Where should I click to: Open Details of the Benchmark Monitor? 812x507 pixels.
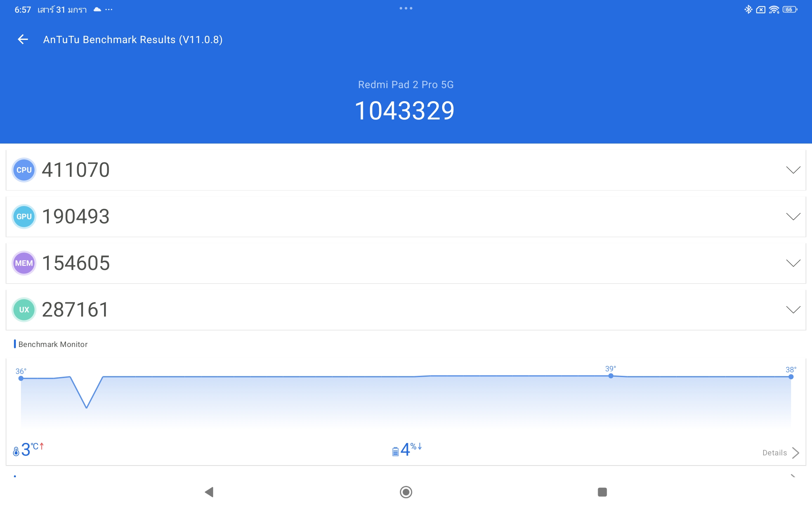pyautogui.click(x=781, y=453)
